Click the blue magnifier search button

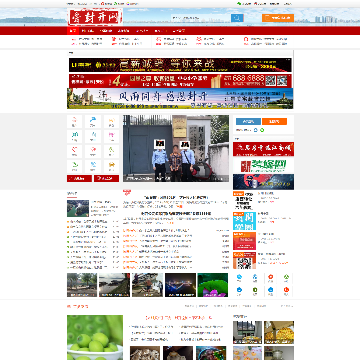[237, 18]
